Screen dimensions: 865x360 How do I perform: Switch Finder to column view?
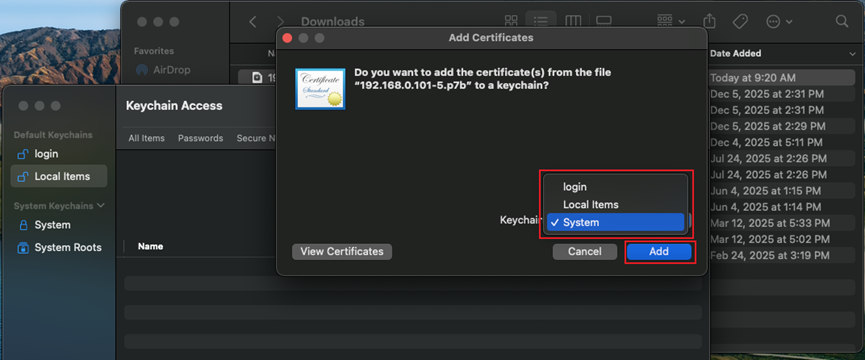(x=574, y=22)
